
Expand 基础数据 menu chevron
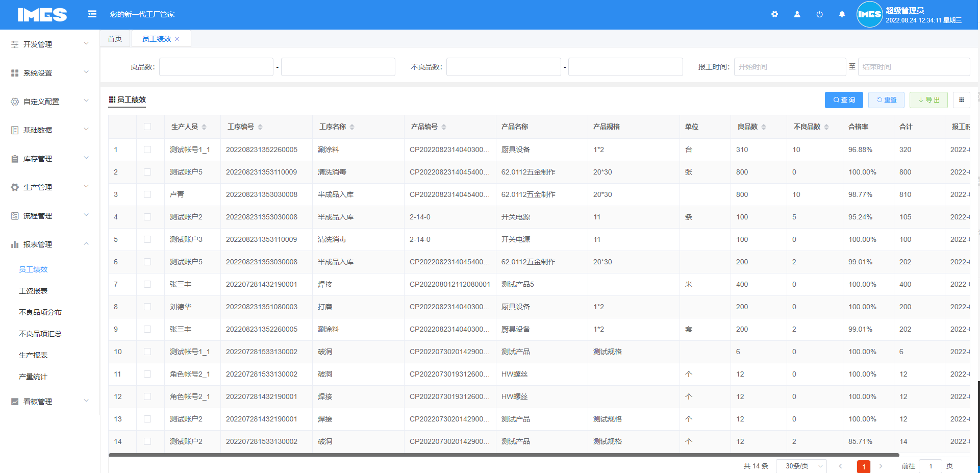pyautogui.click(x=86, y=130)
